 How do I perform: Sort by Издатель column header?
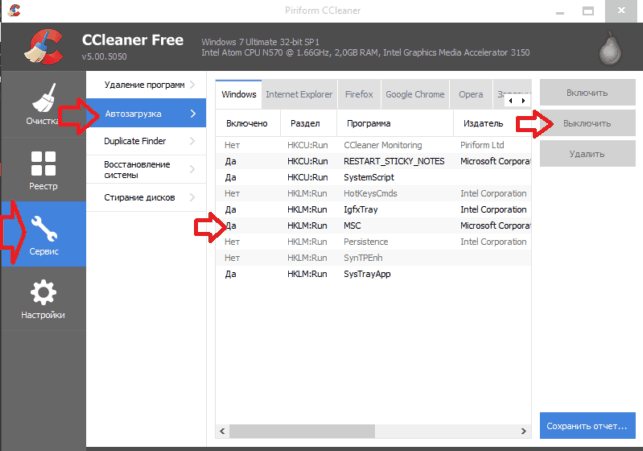492,123
